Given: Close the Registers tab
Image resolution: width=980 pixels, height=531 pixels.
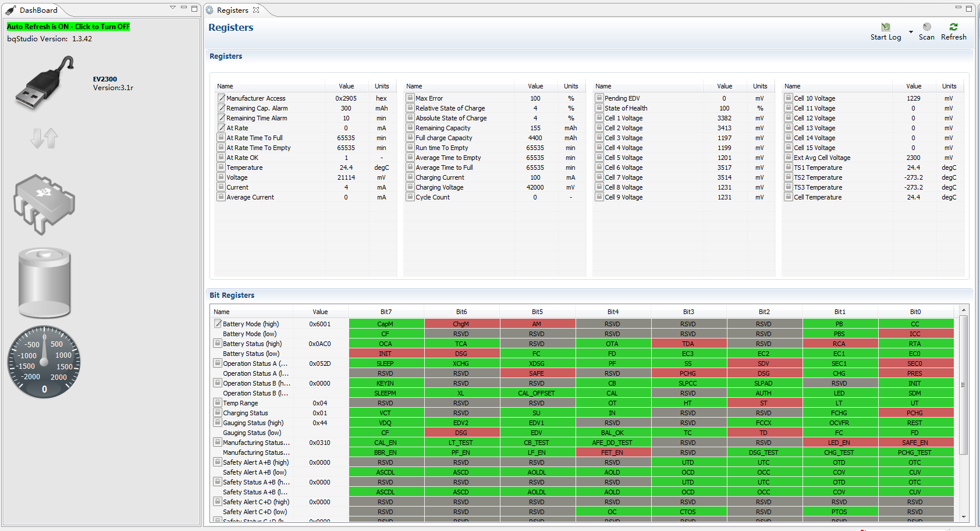Looking at the screenshot, I should coord(256,10).
